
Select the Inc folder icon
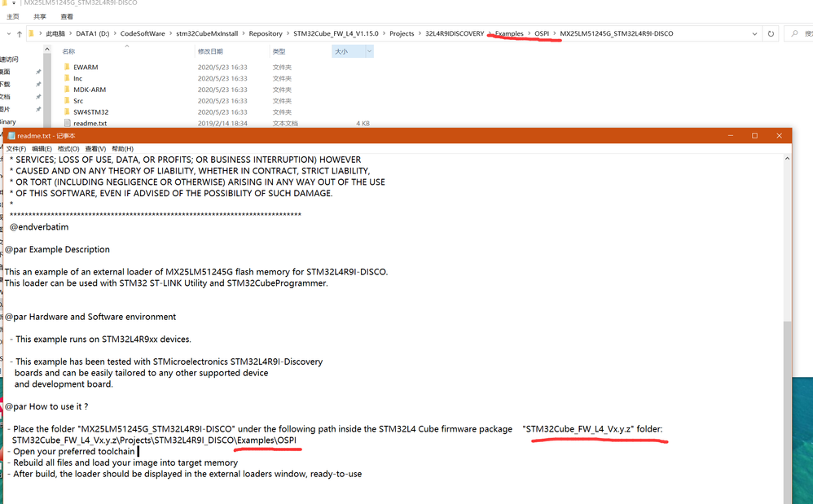click(67, 78)
